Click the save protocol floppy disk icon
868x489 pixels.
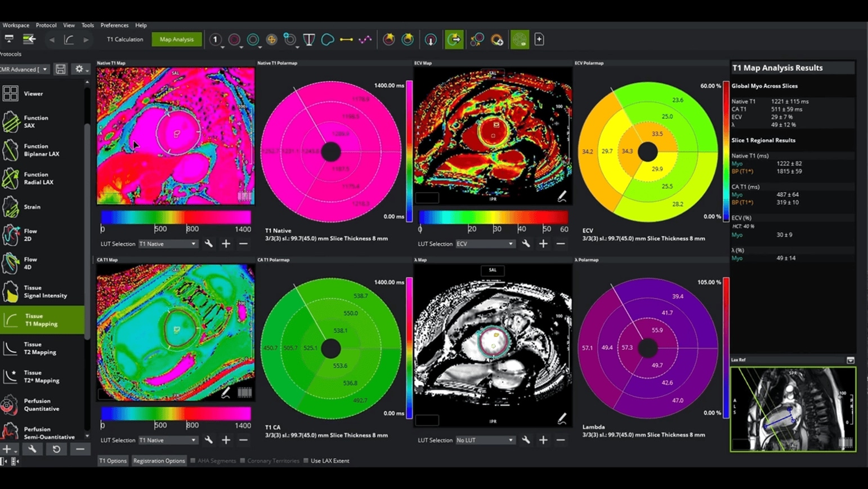[x=61, y=69]
